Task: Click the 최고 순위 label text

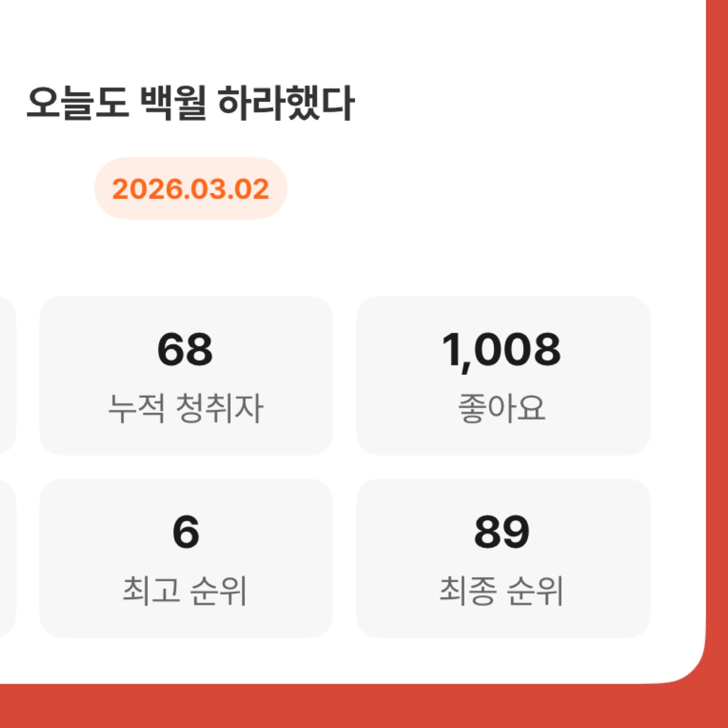Action: pyautogui.click(x=185, y=590)
